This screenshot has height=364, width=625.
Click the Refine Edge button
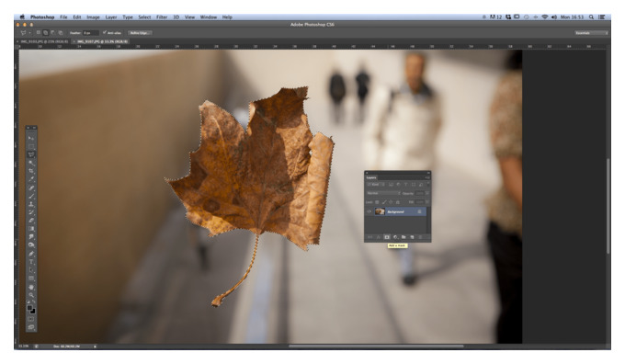coord(140,33)
